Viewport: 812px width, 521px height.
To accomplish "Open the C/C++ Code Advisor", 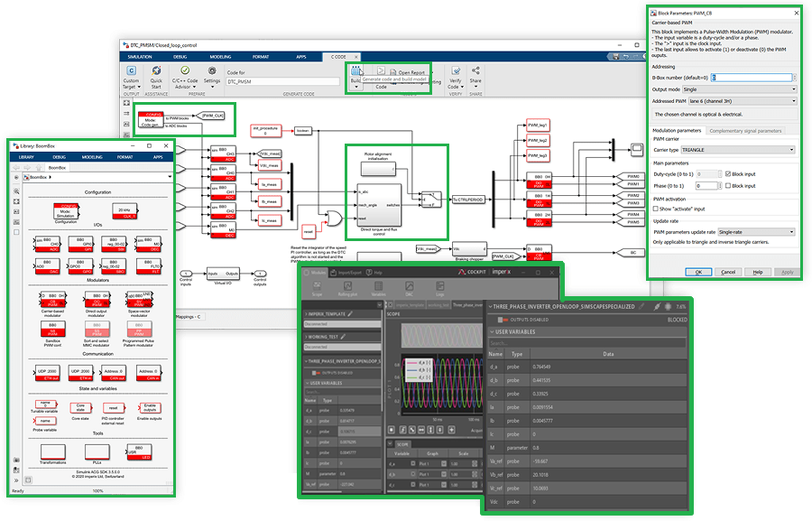I will point(185,77).
